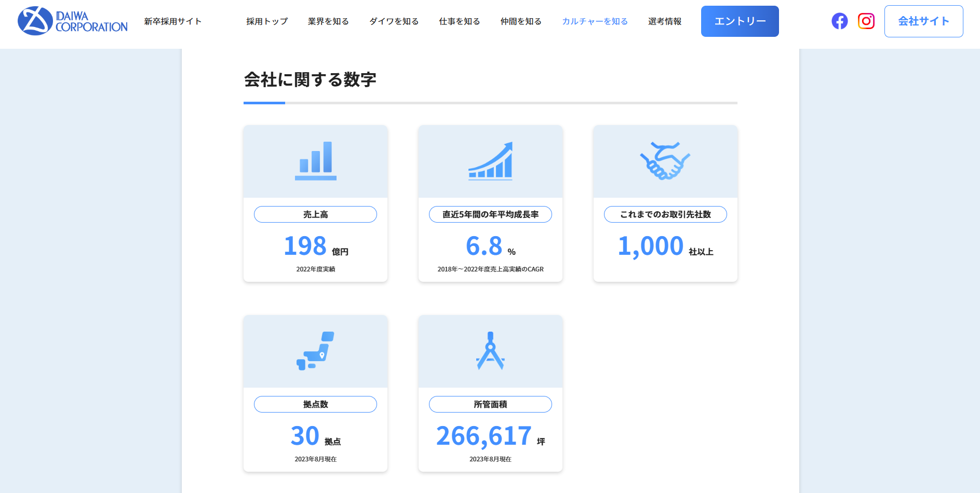
Task: Select the 売上高 label pill
Action: pyautogui.click(x=316, y=214)
